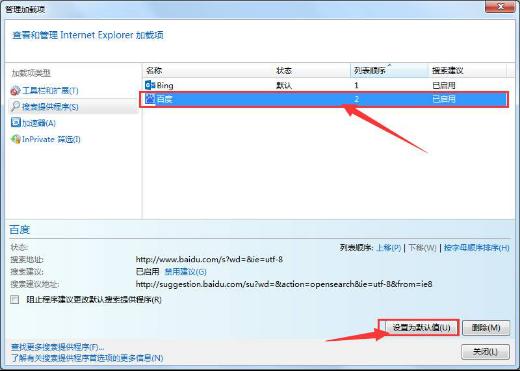The height and width of the screenshot is (371, 520).
Task: Open the learn more about search provider preferences link
Action: [x=87, y=358]
